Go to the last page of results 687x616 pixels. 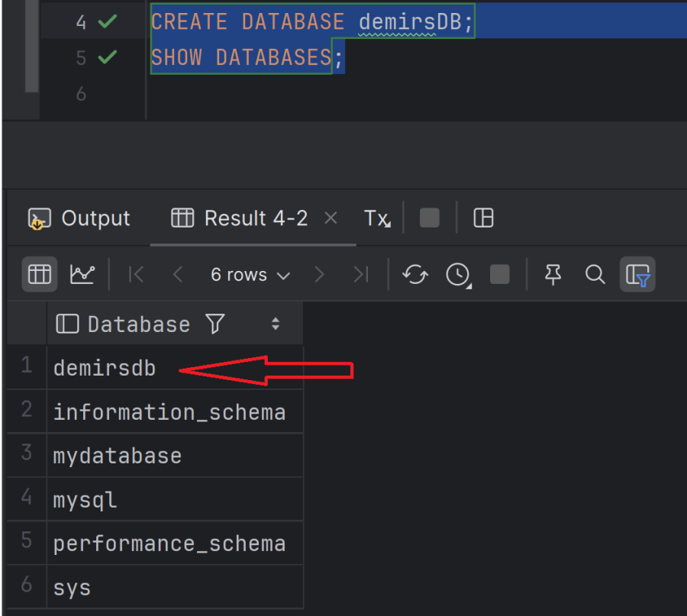pyautogui.click(x=361, y=275)
